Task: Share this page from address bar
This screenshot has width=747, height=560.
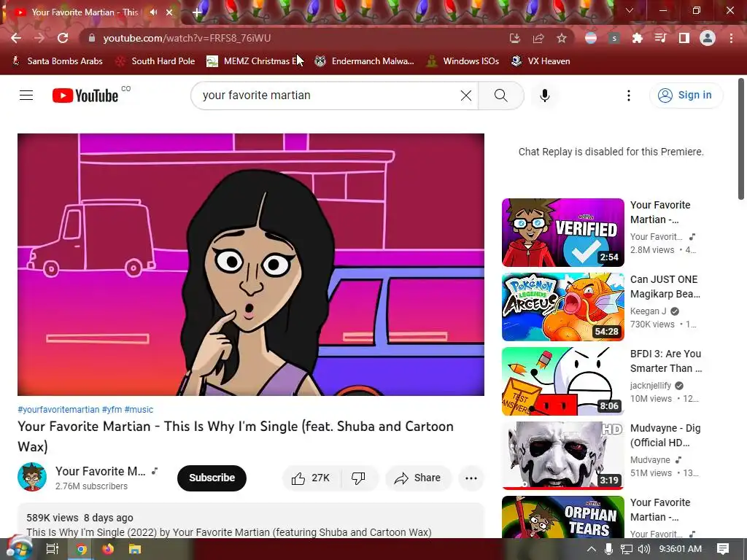Action: [538, 38]
